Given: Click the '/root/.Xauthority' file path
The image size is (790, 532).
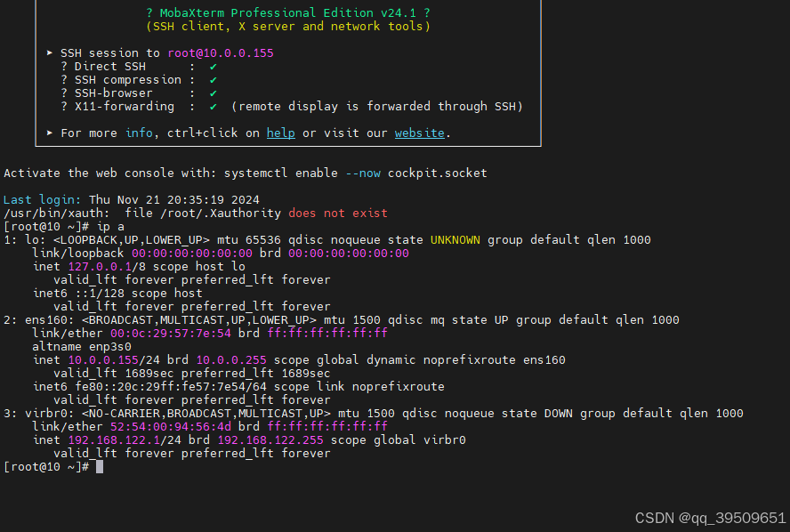Looking at the screenshot, I should [221, 214].
